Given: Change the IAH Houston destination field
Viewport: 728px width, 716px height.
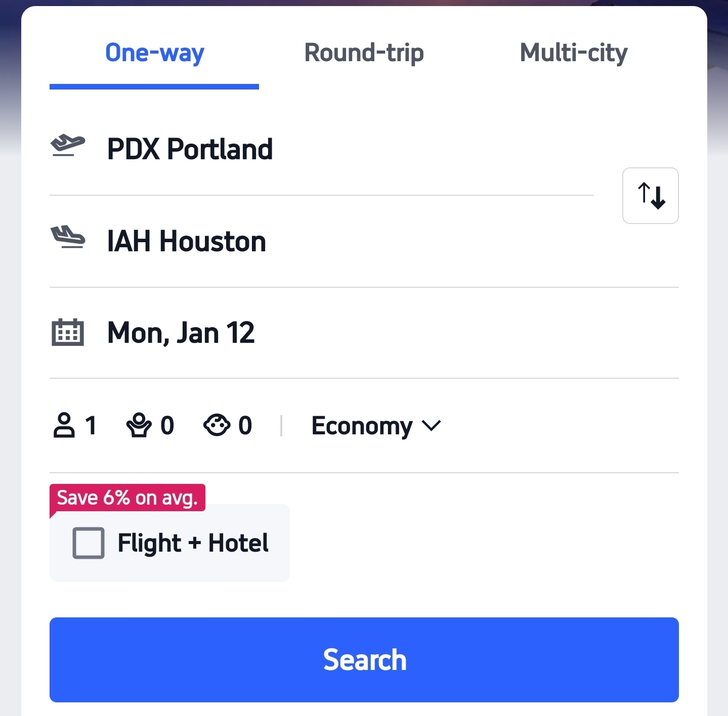Looking at the screenshot, I should pos(187,241).
